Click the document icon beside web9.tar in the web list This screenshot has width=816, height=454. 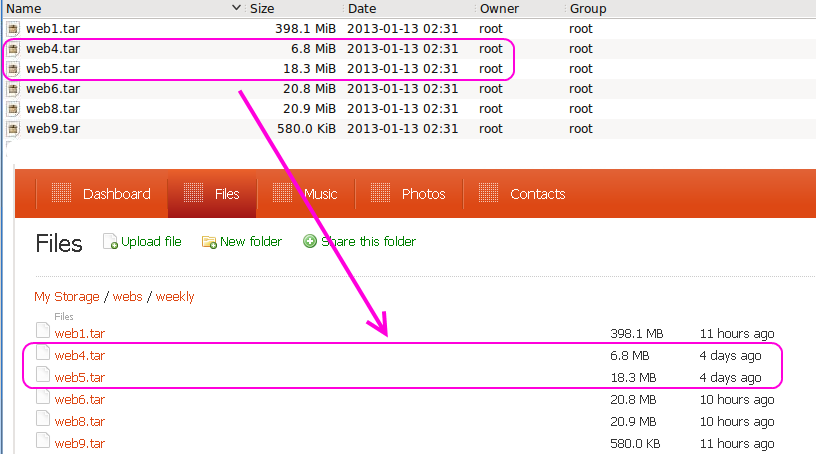click(x=43, y=440)
